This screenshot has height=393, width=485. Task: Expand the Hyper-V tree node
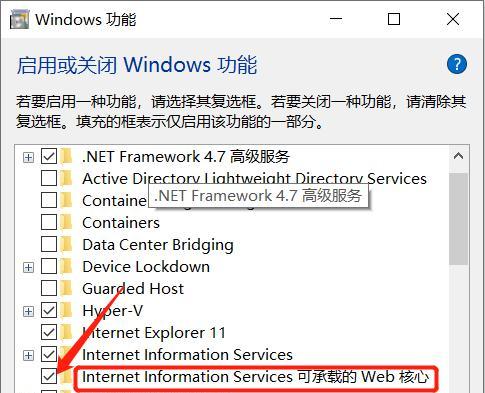click(28, 311)
